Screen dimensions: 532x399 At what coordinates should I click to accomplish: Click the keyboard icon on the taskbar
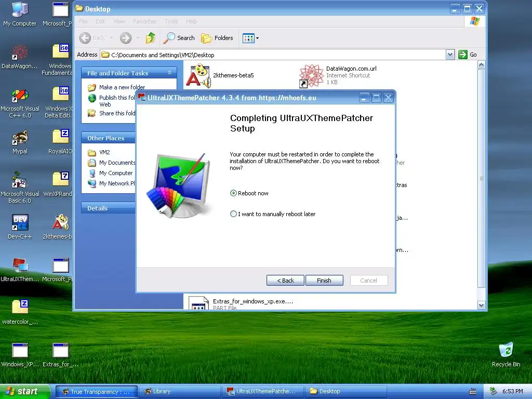(x=472, y=392)
